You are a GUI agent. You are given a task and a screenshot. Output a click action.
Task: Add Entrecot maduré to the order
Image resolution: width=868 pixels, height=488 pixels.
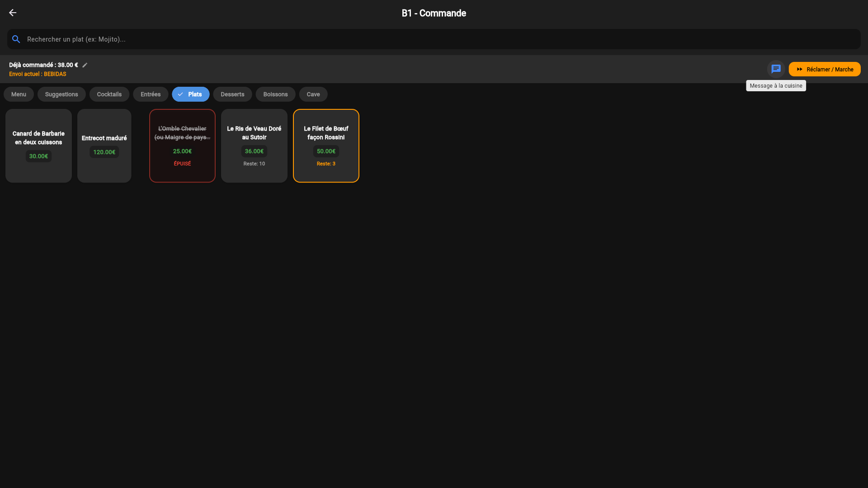[x=104, y=145]
